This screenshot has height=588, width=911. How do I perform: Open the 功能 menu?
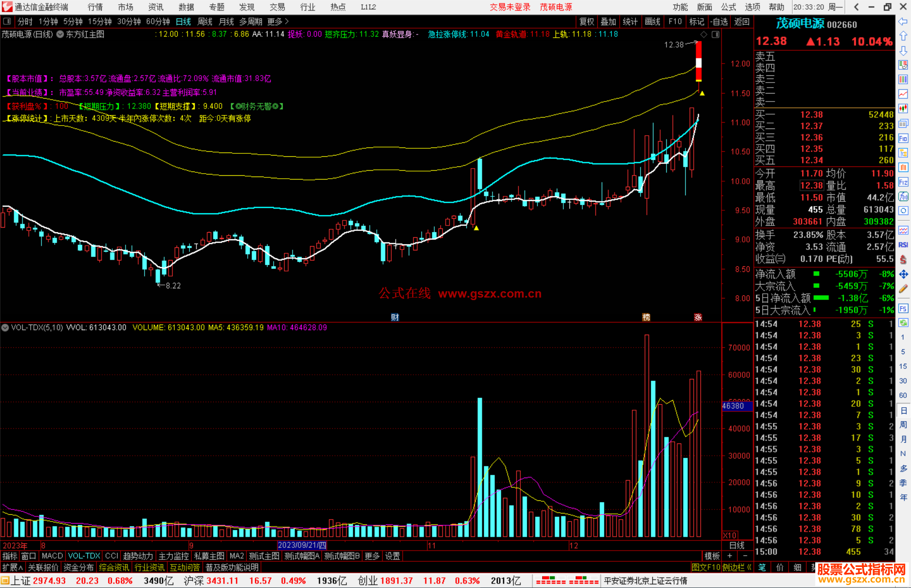coord(680,7)
